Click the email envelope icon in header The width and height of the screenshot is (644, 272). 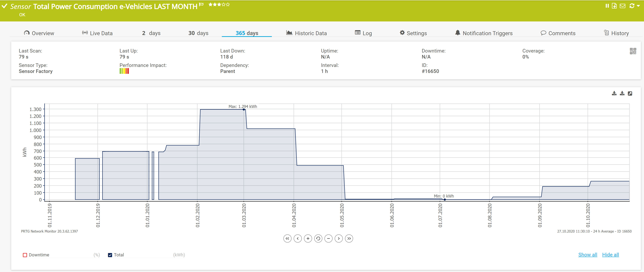pos(623,6)
